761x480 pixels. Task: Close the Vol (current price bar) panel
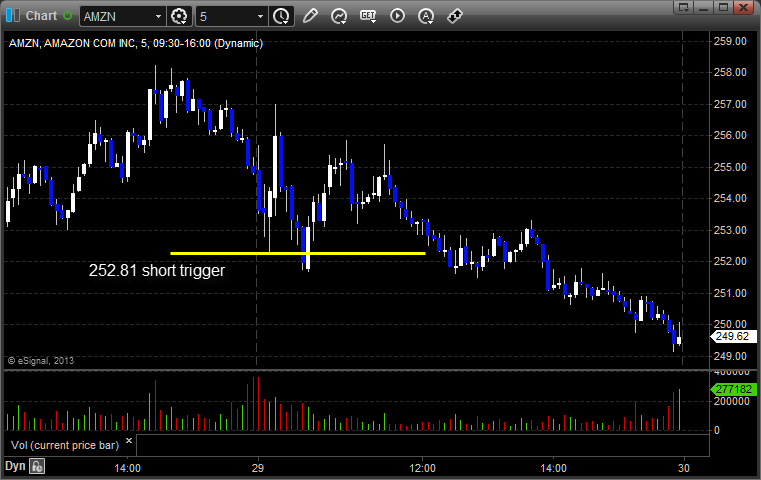click(x=129, y=441)
